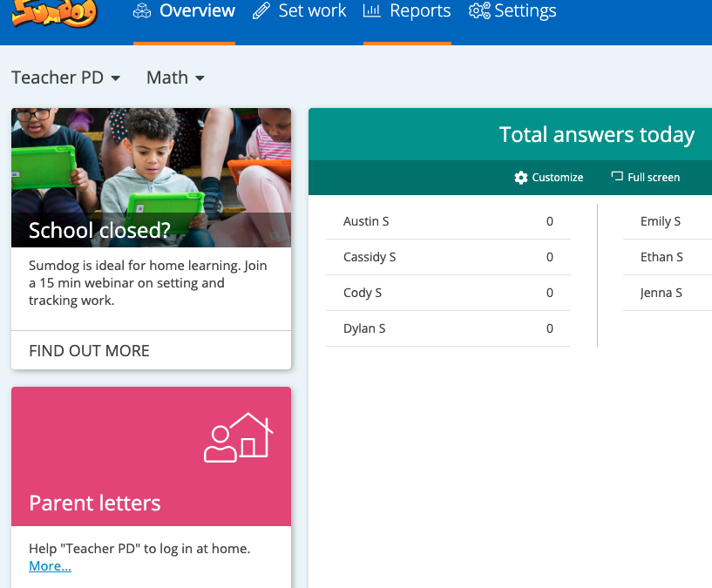
Task: Select student Emily S
Action: click(x=661, y=221)
